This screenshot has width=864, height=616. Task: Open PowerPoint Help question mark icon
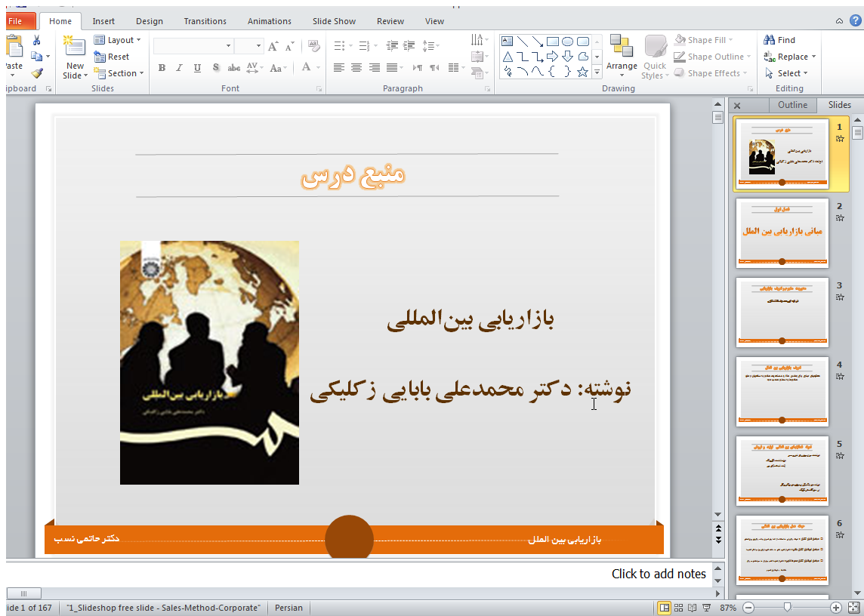pyautogui.click(x=856, y=21)
